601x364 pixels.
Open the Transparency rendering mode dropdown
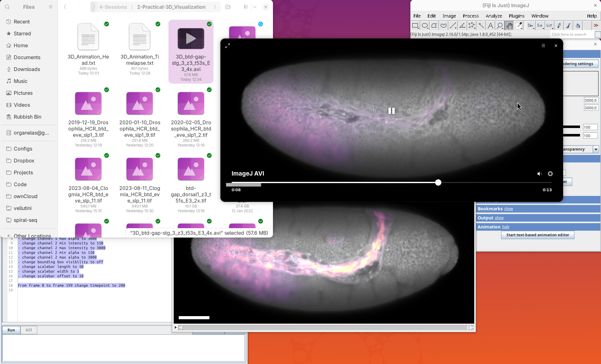596,149
